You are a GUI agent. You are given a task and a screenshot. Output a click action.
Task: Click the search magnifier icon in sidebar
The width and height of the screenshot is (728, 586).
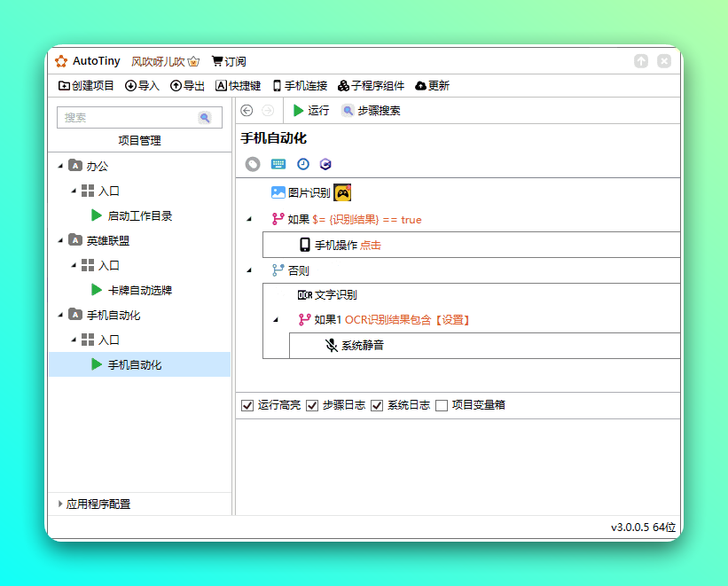[x=205, y=117]
